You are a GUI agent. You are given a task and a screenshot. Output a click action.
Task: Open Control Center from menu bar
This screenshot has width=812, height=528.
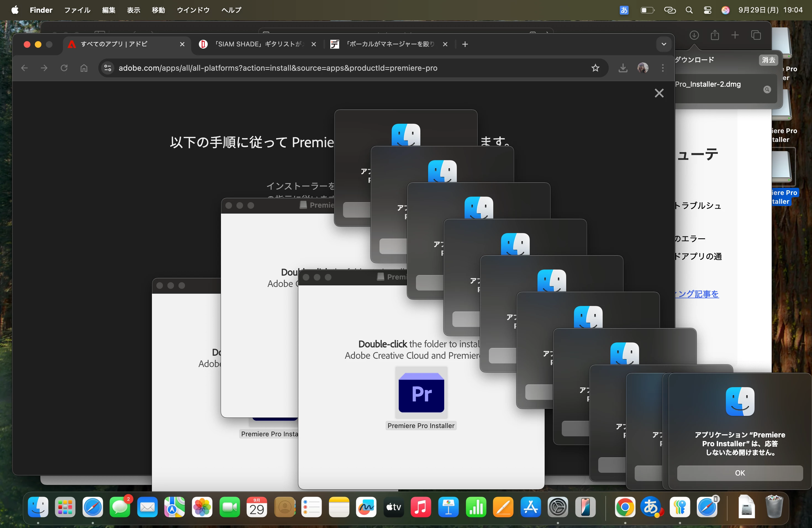point(707,10)
